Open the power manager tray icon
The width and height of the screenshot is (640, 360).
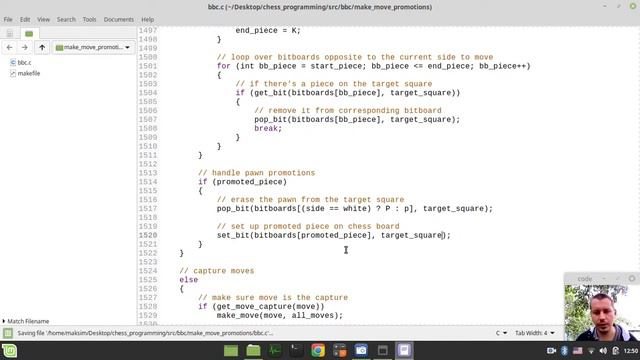point(616,351)
